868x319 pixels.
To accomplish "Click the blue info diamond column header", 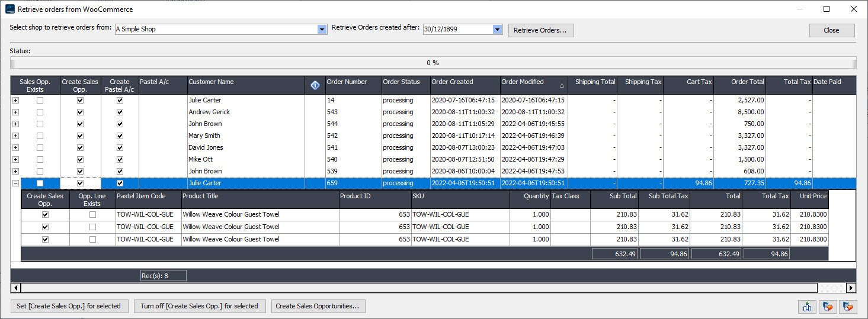I will (315, 85).
